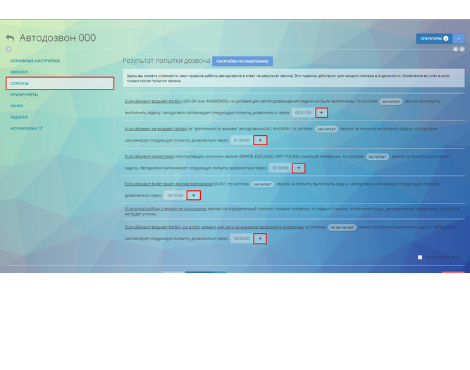Toggle засчитает pill in the BUSY rule
The width and height of the screenshot is (470, 370).
click(x=262, y=184)
